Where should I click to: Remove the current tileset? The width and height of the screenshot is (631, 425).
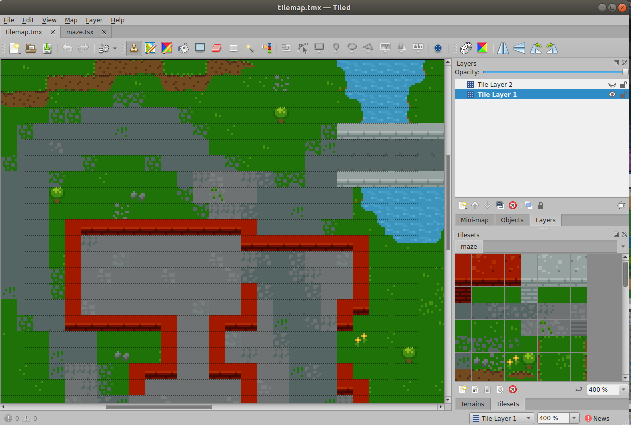(x=512, y=389)
